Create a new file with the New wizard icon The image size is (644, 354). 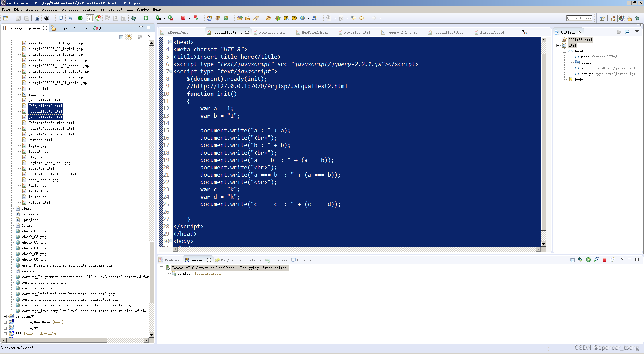coord(5,18)
